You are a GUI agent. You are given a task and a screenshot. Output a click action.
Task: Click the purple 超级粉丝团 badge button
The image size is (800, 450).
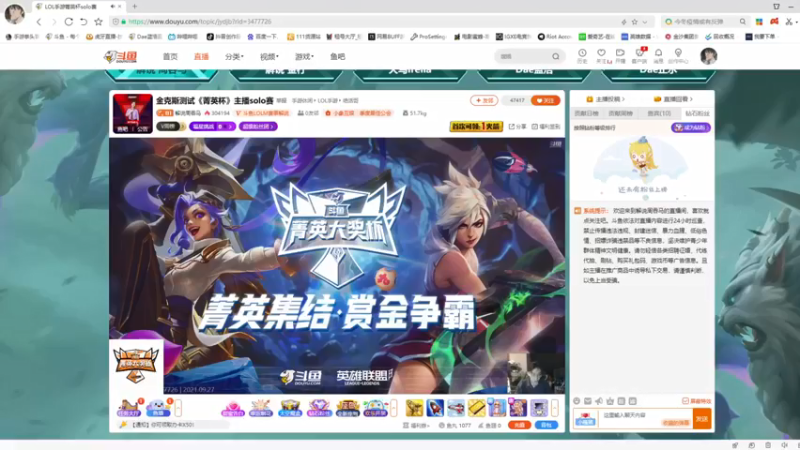click(x=258, y=126)
